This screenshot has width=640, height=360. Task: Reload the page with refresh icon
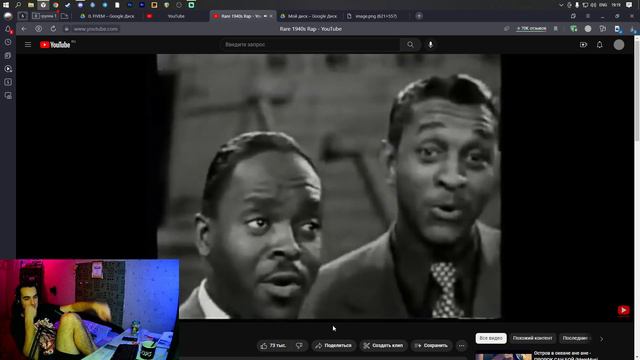(x=53, y=29)
